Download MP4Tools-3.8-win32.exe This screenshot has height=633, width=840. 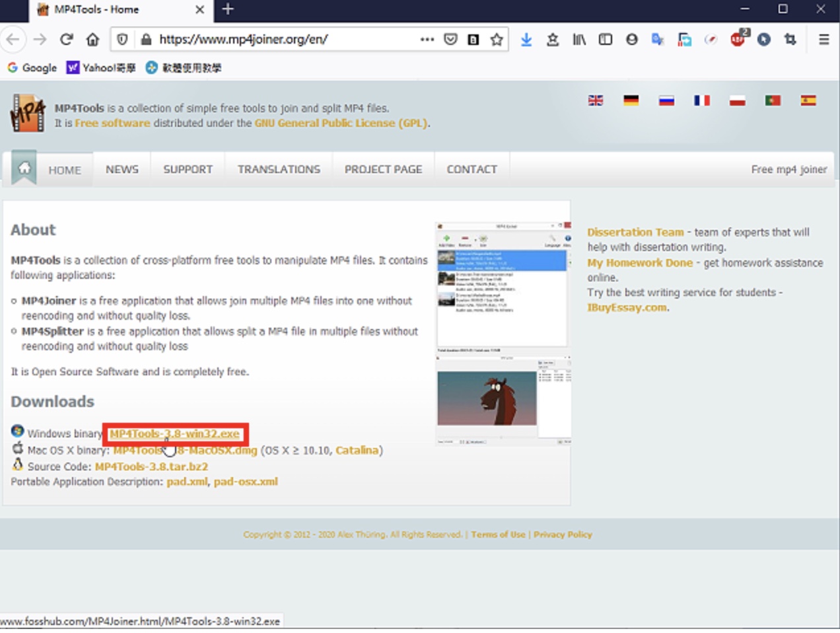[x=174, y=433]
